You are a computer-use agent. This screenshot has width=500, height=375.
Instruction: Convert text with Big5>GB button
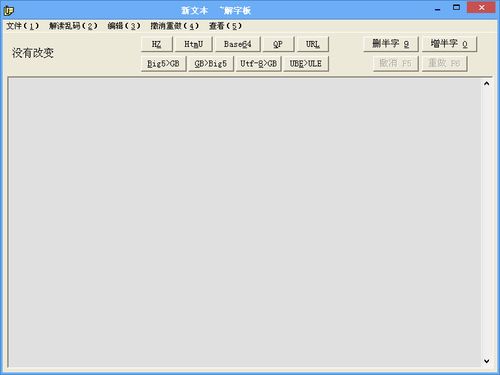[163, 64]
